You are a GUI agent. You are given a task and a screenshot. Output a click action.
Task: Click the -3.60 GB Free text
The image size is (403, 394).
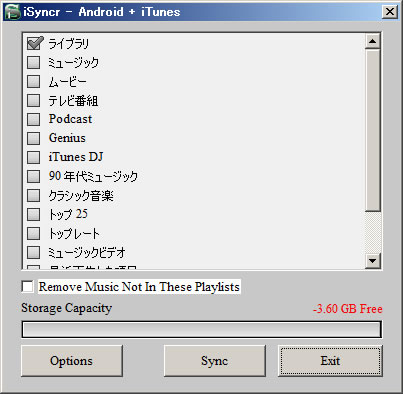347,309
